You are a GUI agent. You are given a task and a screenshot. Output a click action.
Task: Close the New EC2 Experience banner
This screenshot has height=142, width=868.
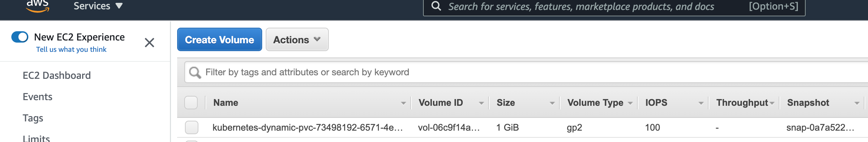coord(150,43)
